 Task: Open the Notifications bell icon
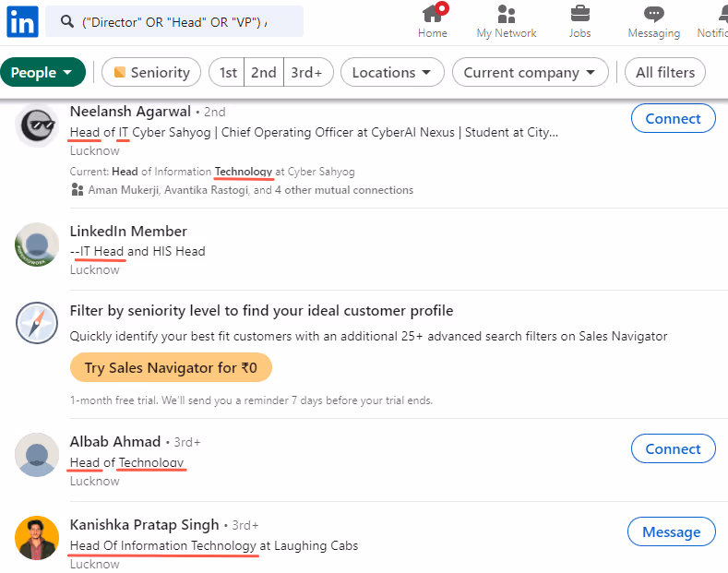pyautogui.click(x=722, y=14)
